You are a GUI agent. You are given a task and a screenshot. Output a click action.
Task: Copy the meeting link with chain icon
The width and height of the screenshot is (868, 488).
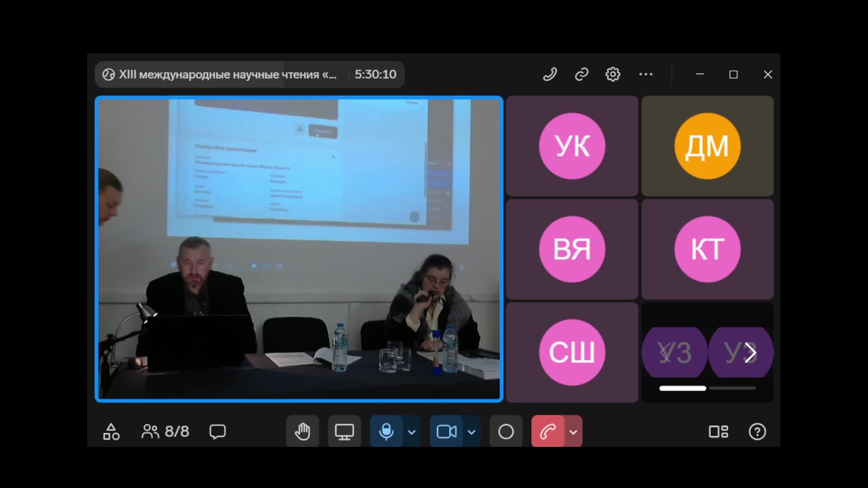581,74
